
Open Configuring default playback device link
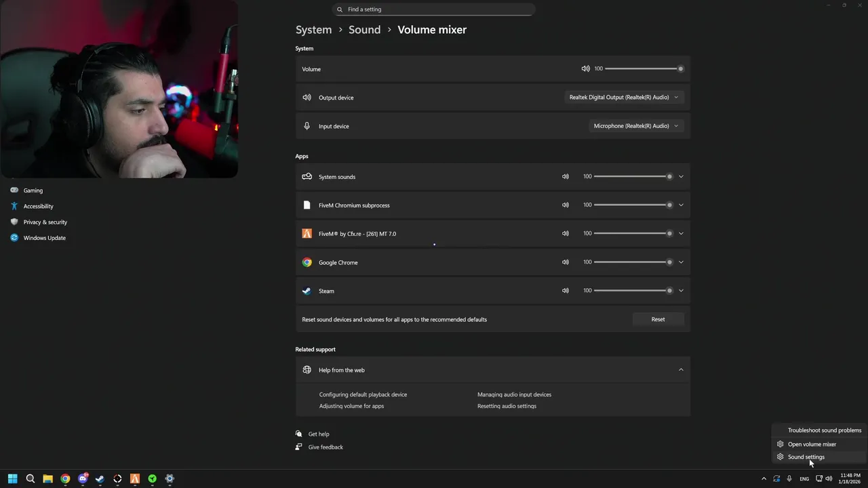coord(363,394)
